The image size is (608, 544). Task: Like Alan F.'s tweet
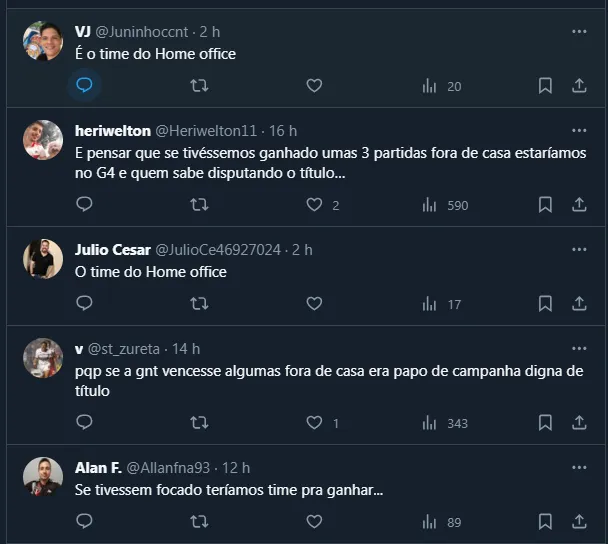pyautogui.click(x=314, y=521)
